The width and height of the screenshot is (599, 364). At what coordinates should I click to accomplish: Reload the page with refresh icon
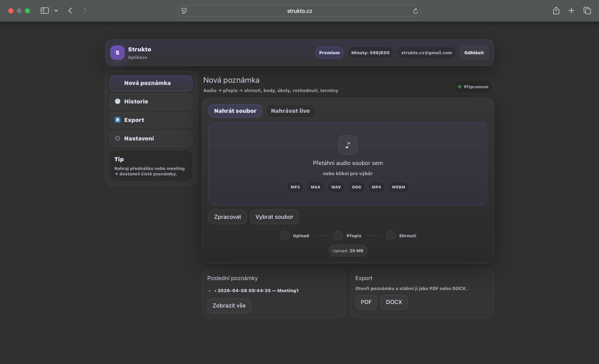pyautogui.click(x=415, y=11)
